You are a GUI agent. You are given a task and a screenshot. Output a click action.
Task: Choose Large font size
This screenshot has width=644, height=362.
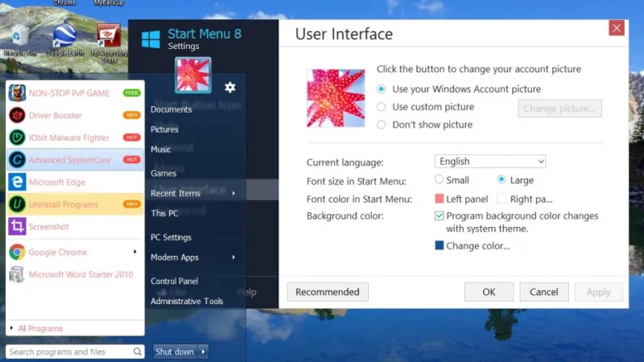click(x=501, y=179)
